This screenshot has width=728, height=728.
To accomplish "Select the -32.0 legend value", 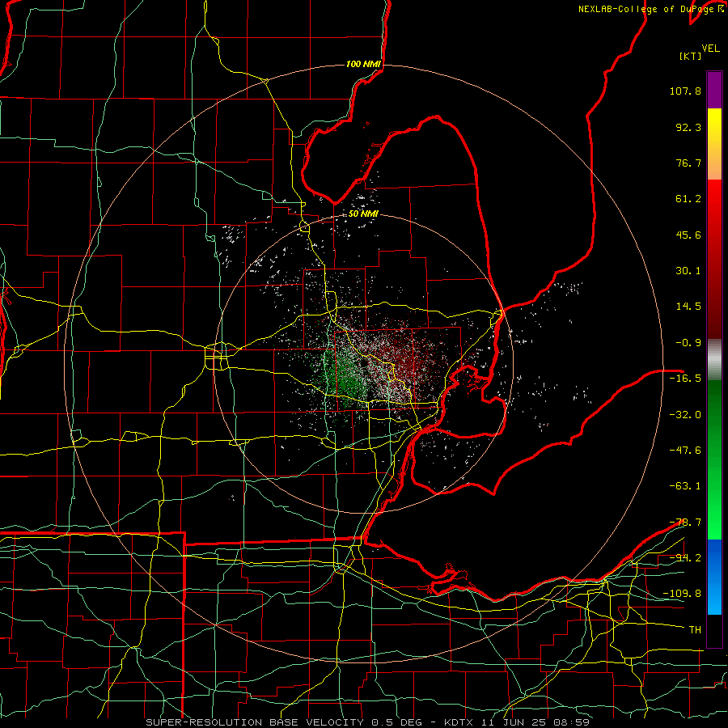I will [x=685, y=415].
